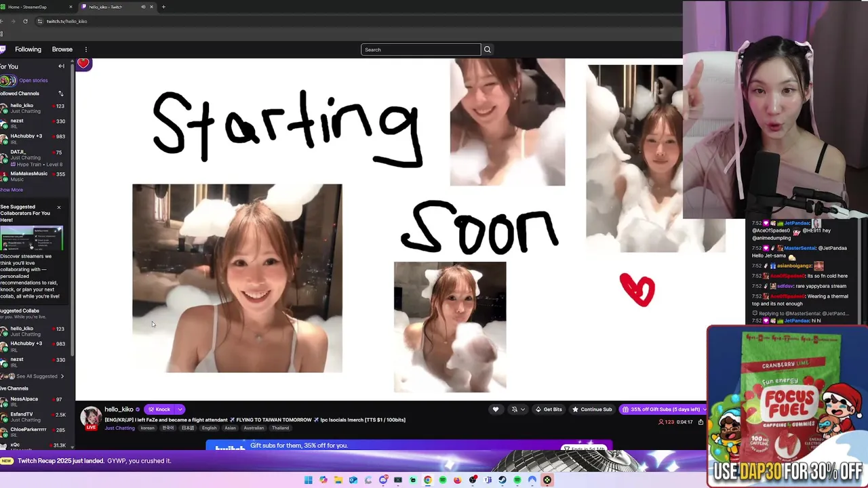This screenshot has height=488, width=868.
Task: Click the English tag
Action: tap(209, 428)
